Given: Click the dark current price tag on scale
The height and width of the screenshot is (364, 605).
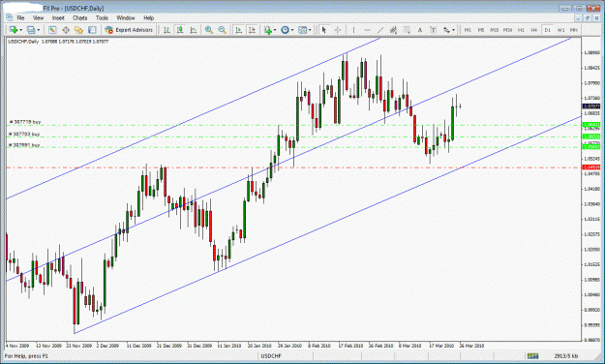Looking at the screenshot, I should tap(591, 106).
